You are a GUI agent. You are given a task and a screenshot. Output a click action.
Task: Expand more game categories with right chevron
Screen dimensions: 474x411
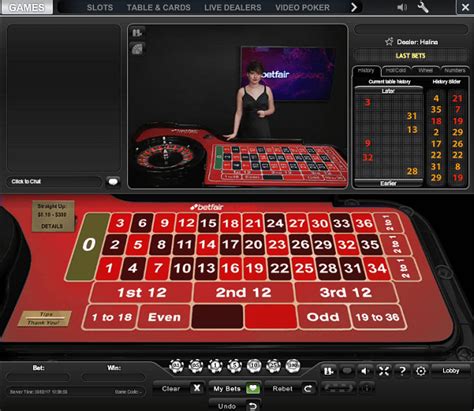tap(354, 7)
